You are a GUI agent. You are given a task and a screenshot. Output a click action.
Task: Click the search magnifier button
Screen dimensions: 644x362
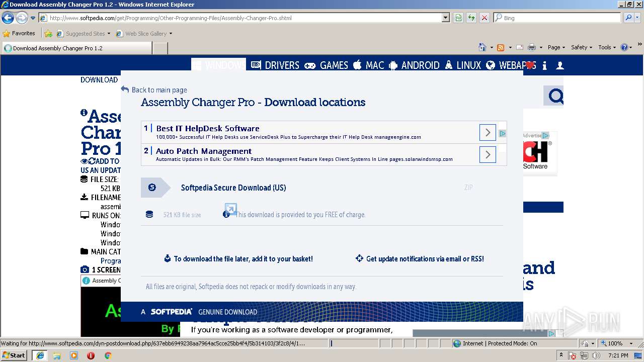pos(628,18)
